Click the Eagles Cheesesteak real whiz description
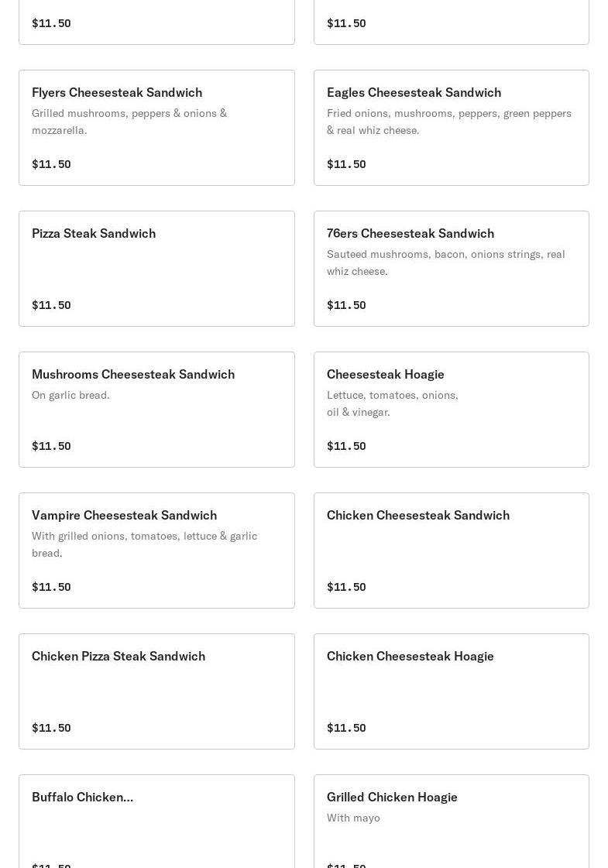This screenshot has height=868, width=608. [449, 122]
